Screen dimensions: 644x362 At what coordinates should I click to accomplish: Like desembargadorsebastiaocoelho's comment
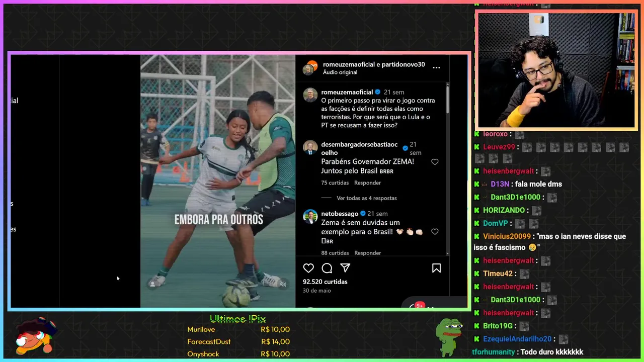coord(435,162)
